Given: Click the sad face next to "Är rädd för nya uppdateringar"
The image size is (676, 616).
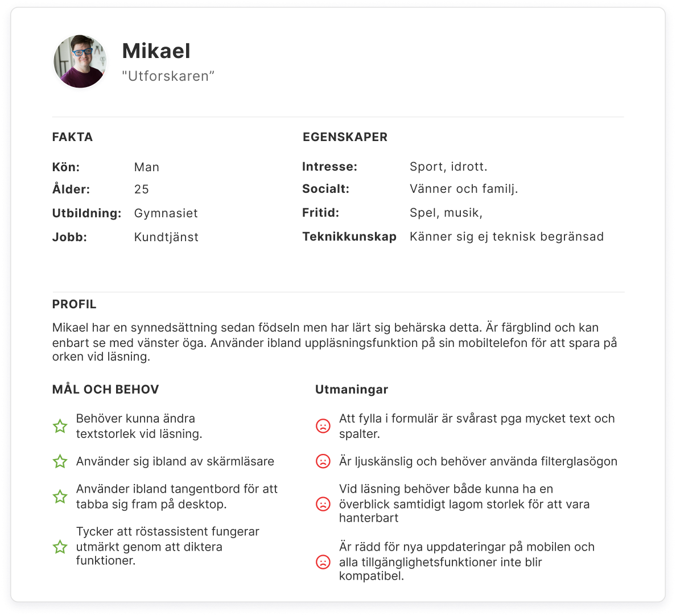Looking at the screenshot, I should pos(323,562).
